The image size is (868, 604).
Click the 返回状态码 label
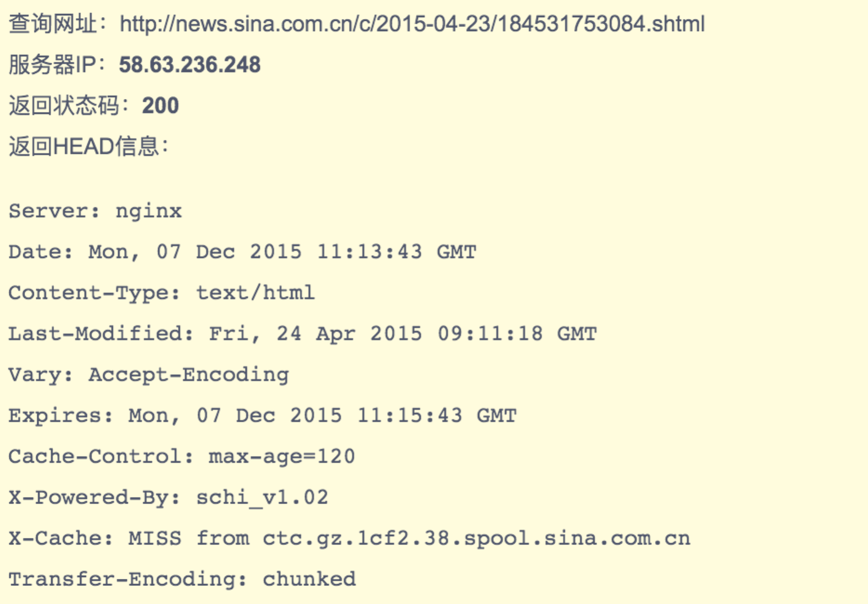coord(64,105)
